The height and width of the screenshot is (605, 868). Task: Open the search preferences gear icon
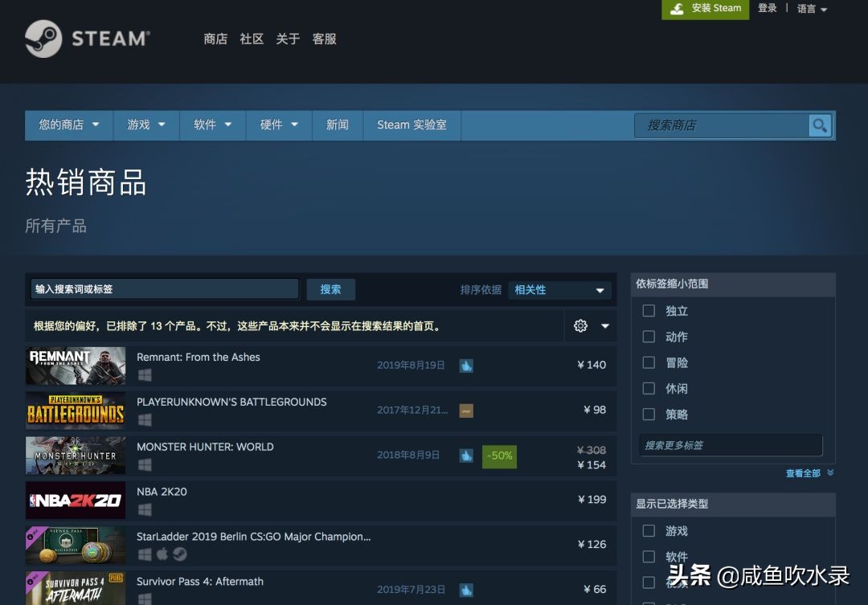[579, 325]
